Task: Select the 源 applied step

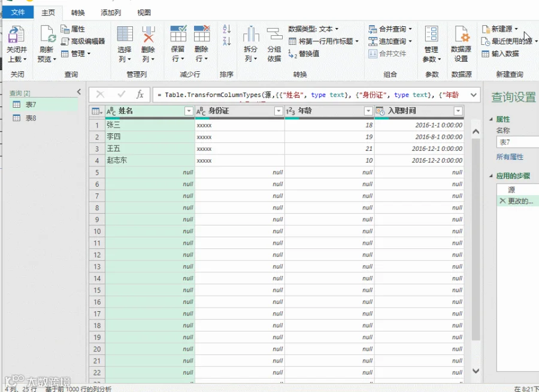Action: (x=517, y=190)
